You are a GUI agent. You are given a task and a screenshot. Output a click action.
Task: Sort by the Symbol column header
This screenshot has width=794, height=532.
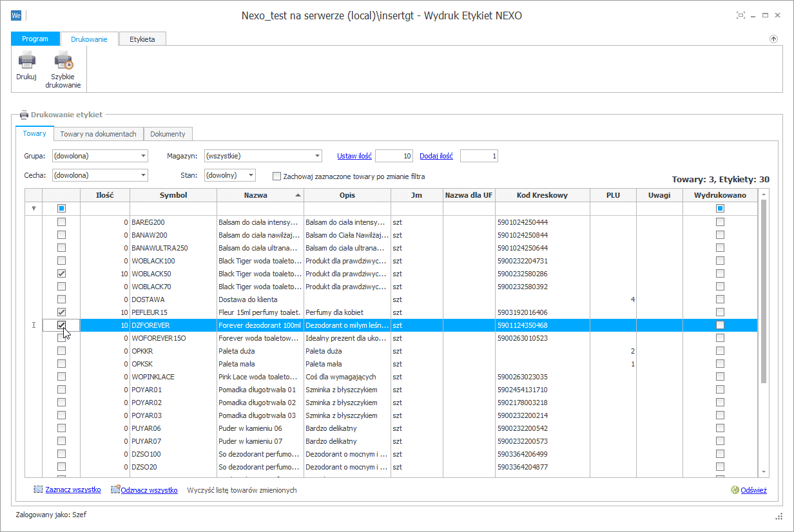173,195
